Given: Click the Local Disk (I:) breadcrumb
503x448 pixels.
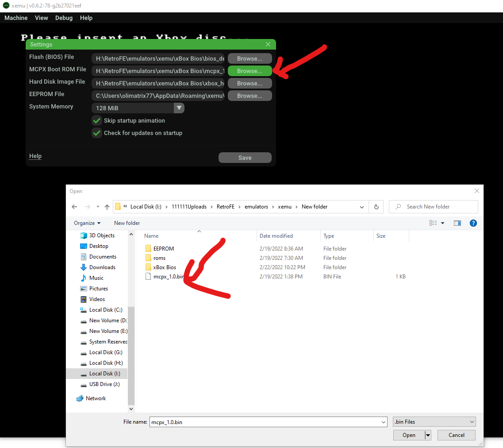Looking at the screenshot, I should coord(146,207).
